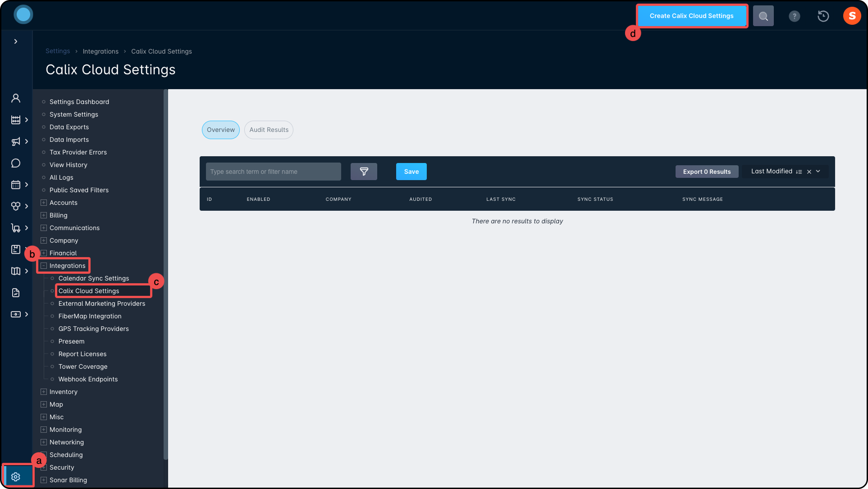Viewport: 868px width, 489px height.
Task: Click the megaphone communications sidebar icon
Action: click(x=16, y=141)
